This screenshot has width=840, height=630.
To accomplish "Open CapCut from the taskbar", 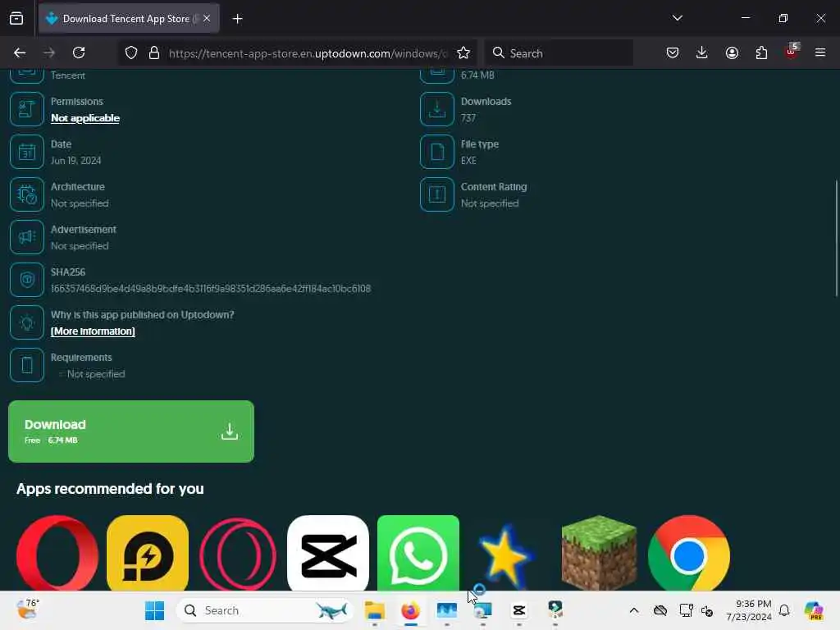I will tap(518, 610).
